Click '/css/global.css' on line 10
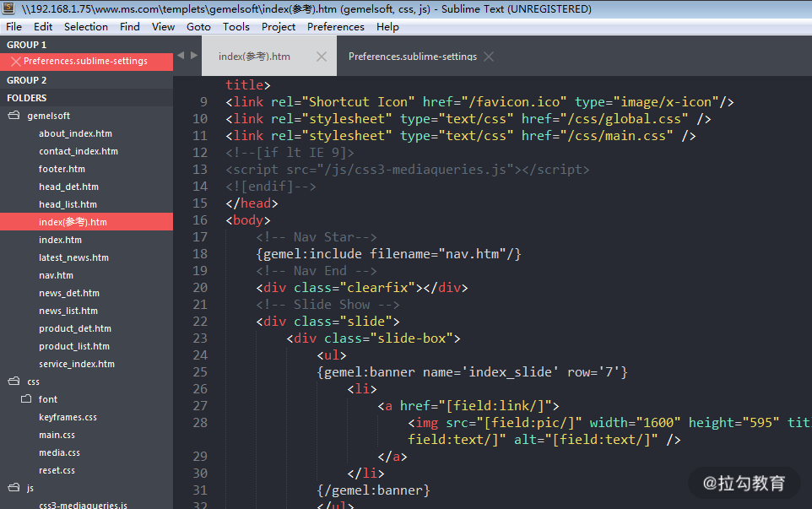This screenshot has height=509, width=812. (624, 118)
